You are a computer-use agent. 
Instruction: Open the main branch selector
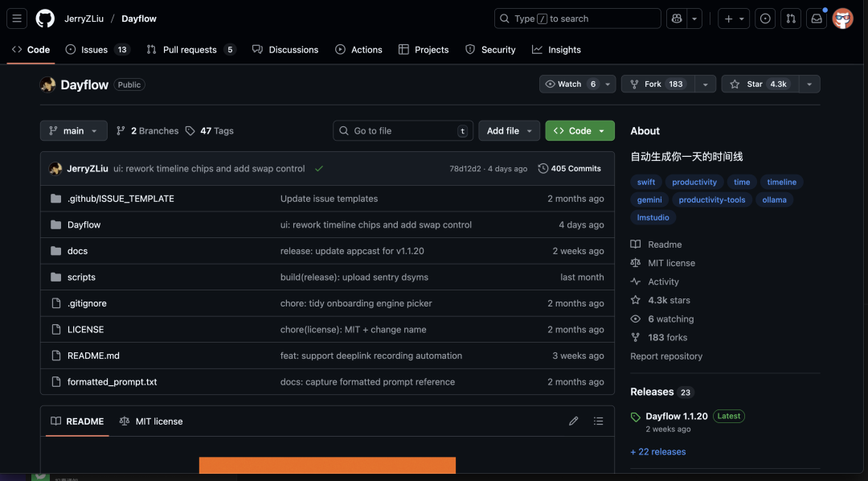click(x=73, y=130)
